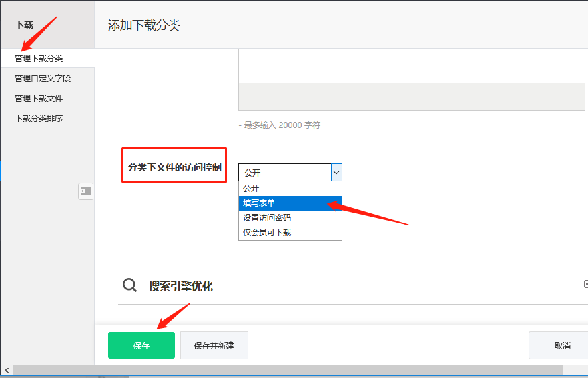The height and width of the screenshot is (378, 588).
Task: Click the magnifier icon beside 搜索引擎优化
Action: 129,285
